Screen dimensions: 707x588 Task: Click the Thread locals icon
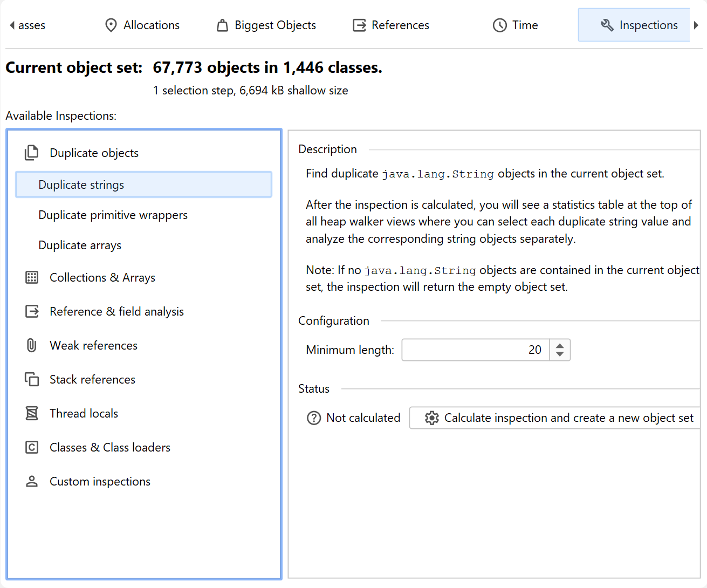point(32,414)
